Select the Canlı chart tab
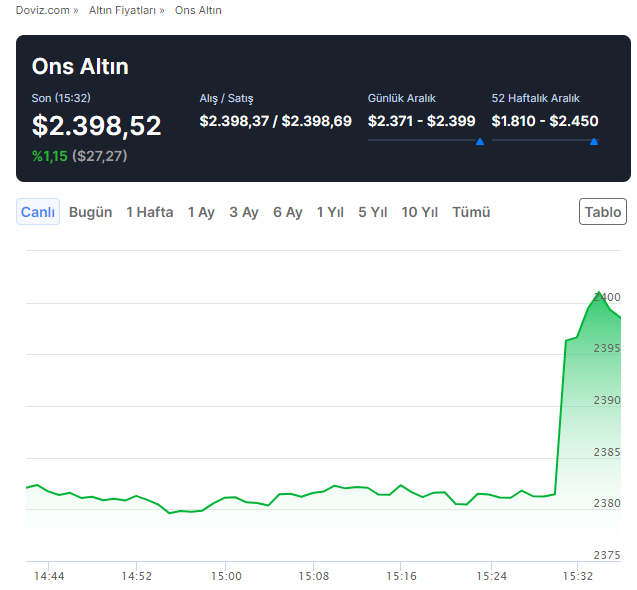Image resolution: width=637 pixels, height=590 pixels. pyautogui.click(x=38, y=212)
